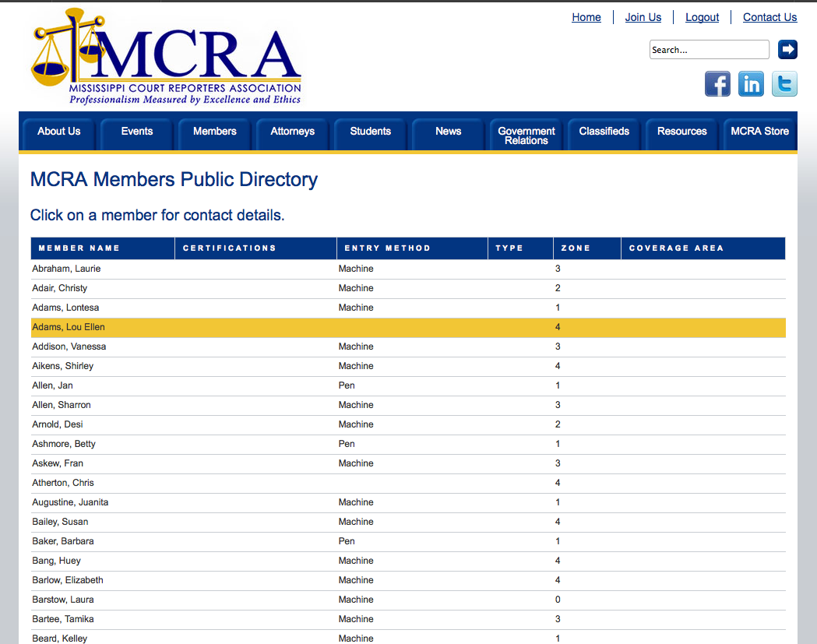Open the Students menu item

pos(371,132)
